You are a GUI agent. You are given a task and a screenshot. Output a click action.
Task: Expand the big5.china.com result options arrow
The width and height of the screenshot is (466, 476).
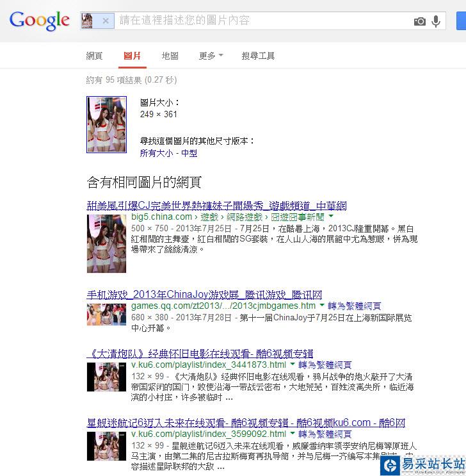(331, 216)
